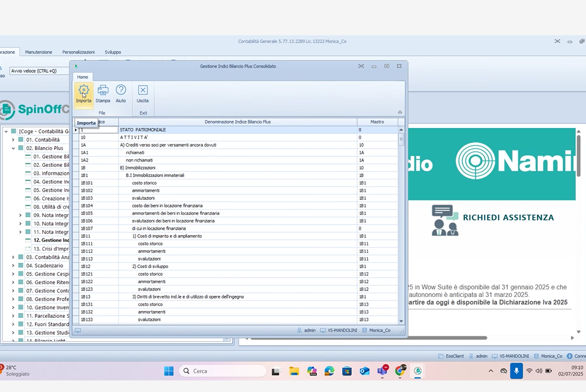Click the folder icon beside 13. Gestione Studi
Viewport: 586px width, 392px height.
[20, 332]
